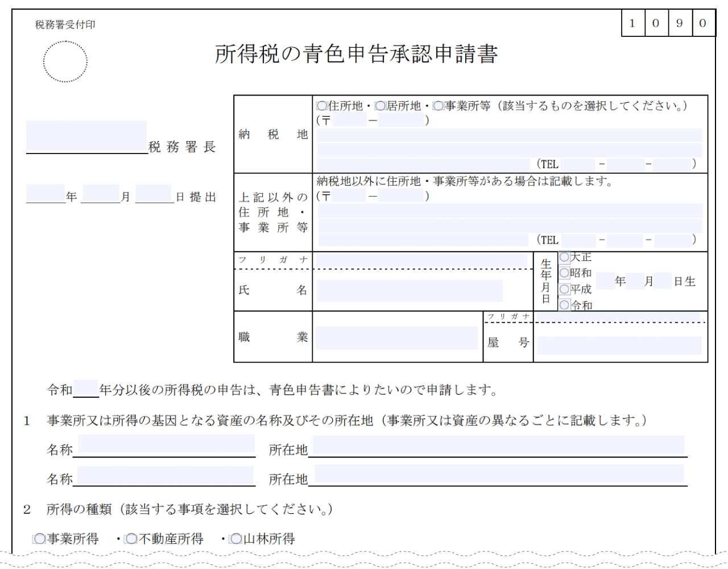728x569 pixels.
Task: Select 事業所得 income type
Action: tap(39, 539)
